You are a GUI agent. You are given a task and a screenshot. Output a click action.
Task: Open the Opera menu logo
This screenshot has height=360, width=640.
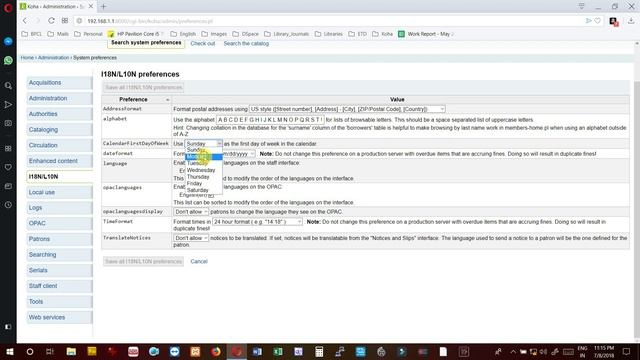pyautogui.click(x=8, y=7)
